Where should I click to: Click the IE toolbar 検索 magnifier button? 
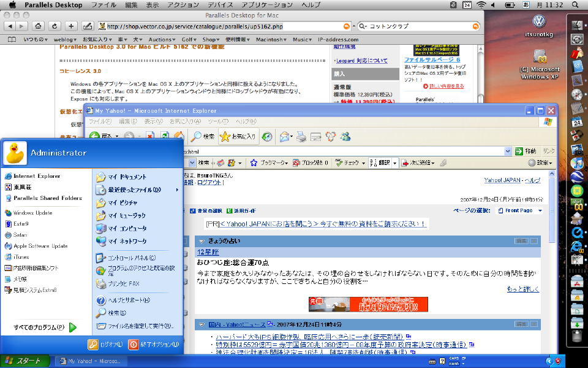[x=203, y=136]
